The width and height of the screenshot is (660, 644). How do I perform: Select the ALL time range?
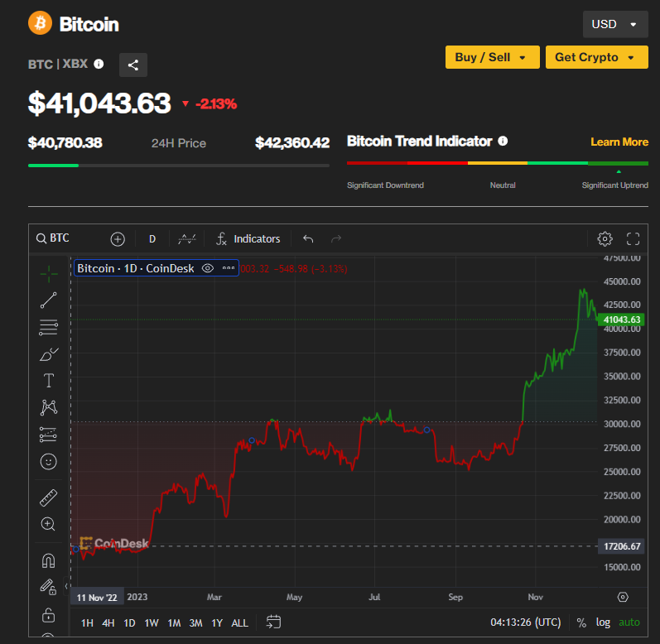pyautogui.click(x=239, y=623)
